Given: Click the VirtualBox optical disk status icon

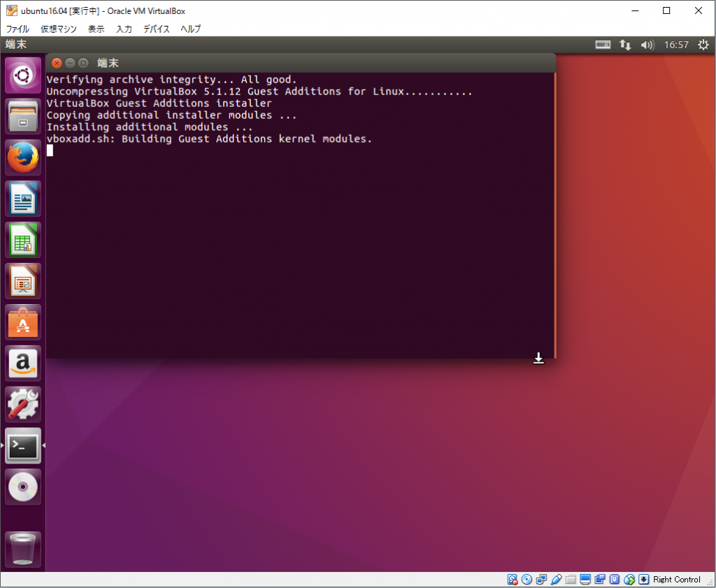Looking at the screenshot, I should (527, 580).
